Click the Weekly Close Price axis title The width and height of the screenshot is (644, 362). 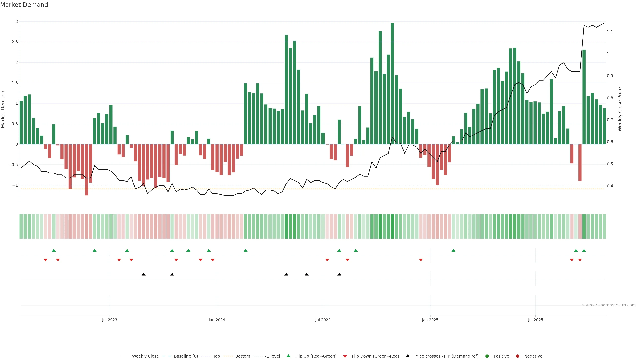tap(620, 109)
